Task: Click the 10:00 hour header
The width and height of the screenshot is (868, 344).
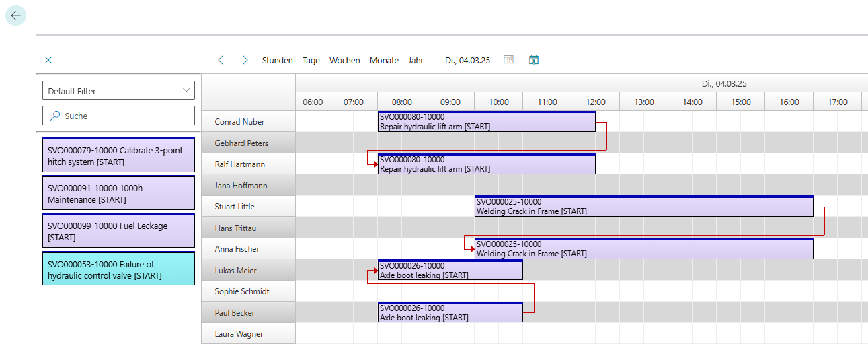Action: pyautogui.click(x=499, y=102)
